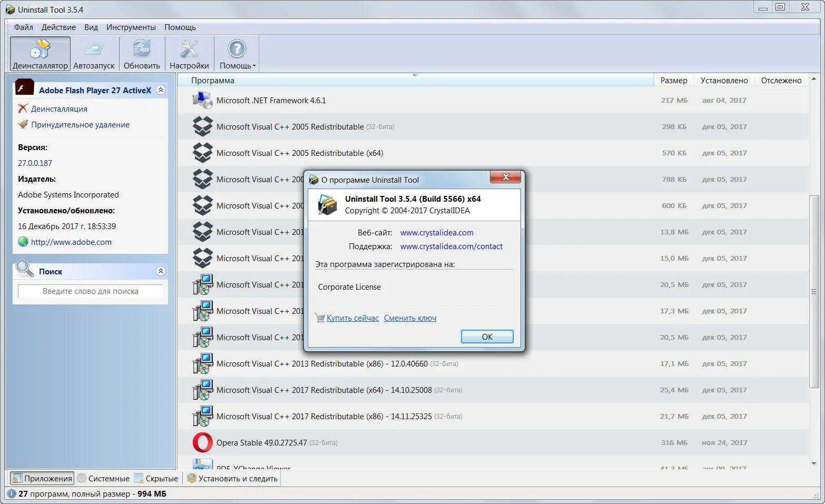Viewport: 825px width, 504px height.
Task: Open the Помощь toolbar dropdown
Action: click(x=237, y=54)
